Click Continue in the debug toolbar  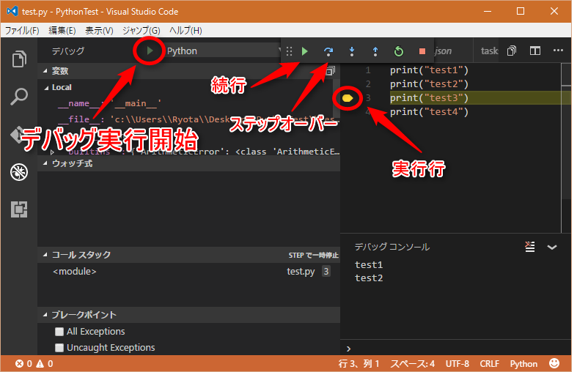[x=304, y=51]
